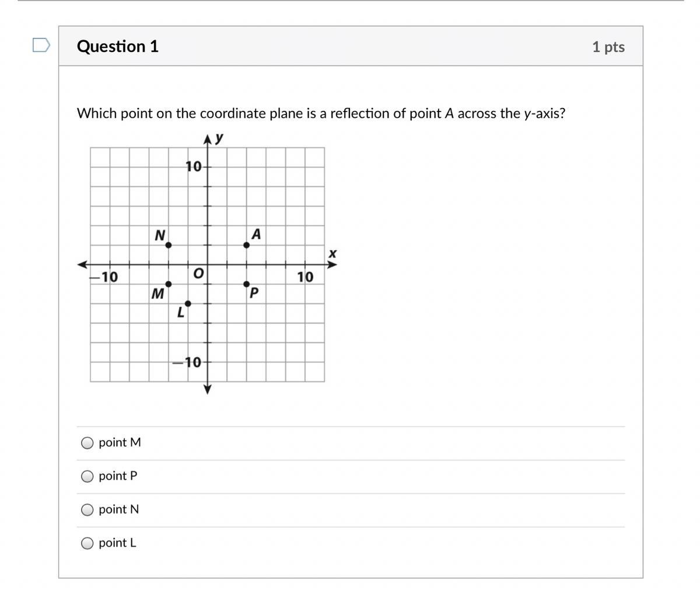
Task: Select the point L radio button
Action: [87, 544]
